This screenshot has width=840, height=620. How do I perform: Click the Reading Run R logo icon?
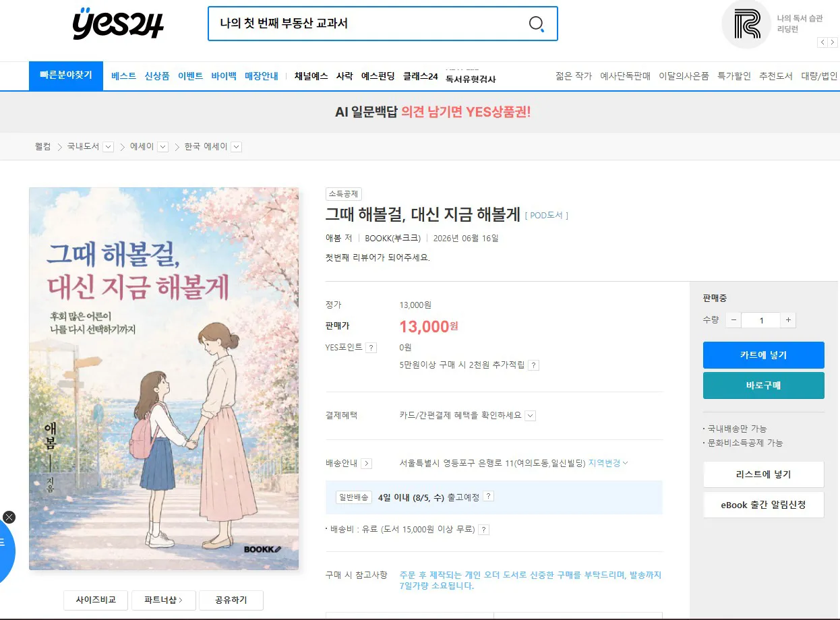(x=746, y=24)
